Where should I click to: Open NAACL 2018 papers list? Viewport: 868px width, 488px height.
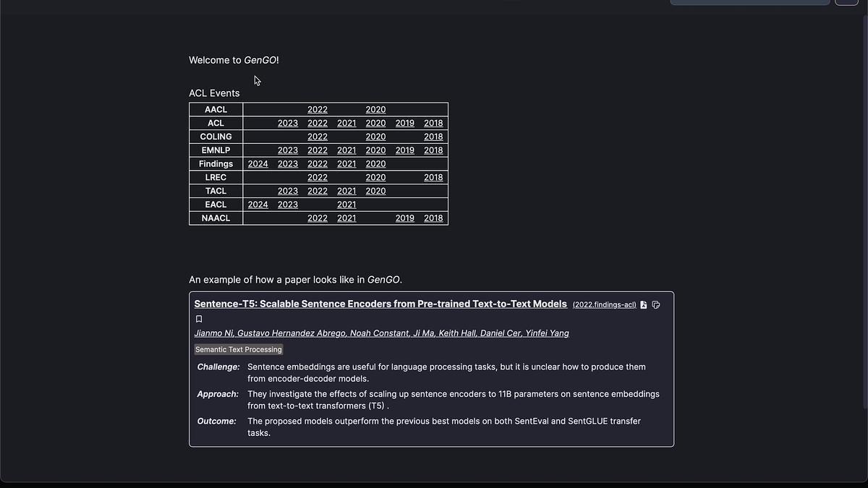click(x=433, y=218)
